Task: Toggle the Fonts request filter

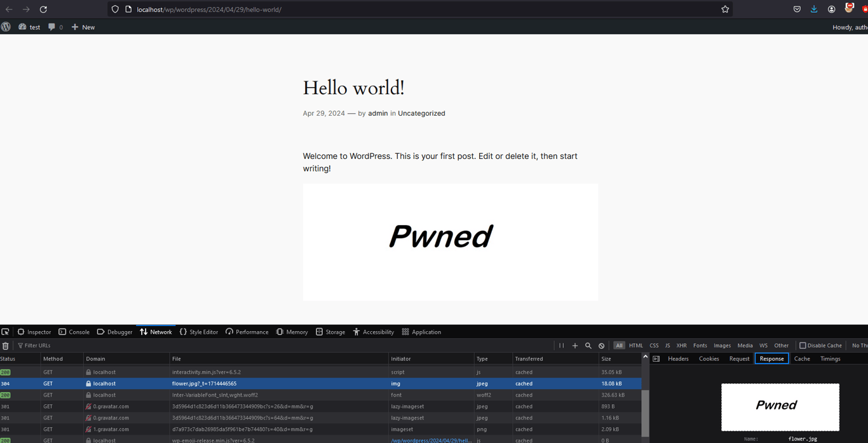Action: [x=700, y=346]
